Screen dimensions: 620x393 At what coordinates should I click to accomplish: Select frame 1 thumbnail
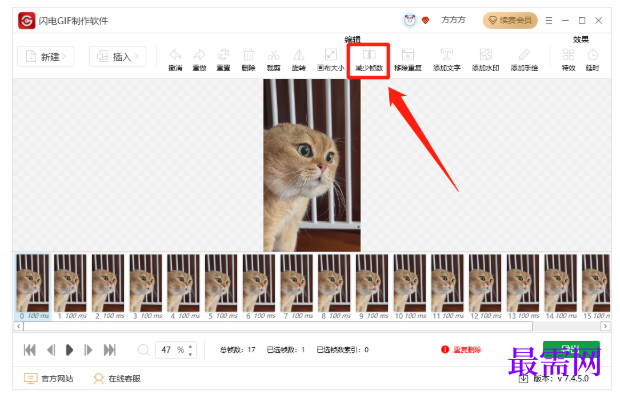70,283
